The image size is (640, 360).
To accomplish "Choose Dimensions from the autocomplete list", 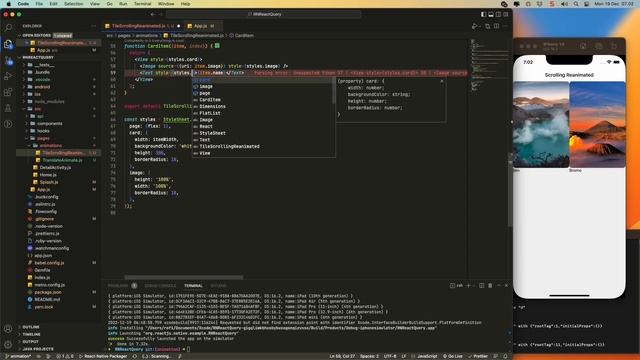I will pyautogui.click(x=212, y=106).
